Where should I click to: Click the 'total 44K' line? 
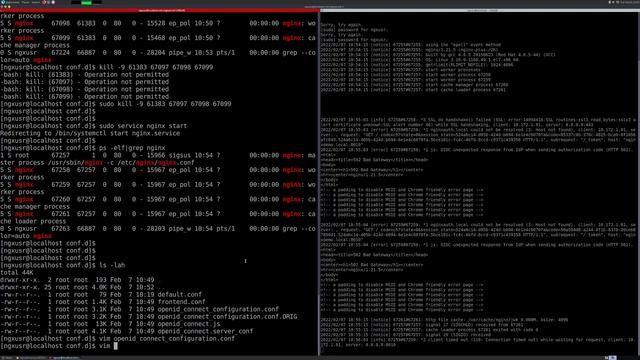17,273
